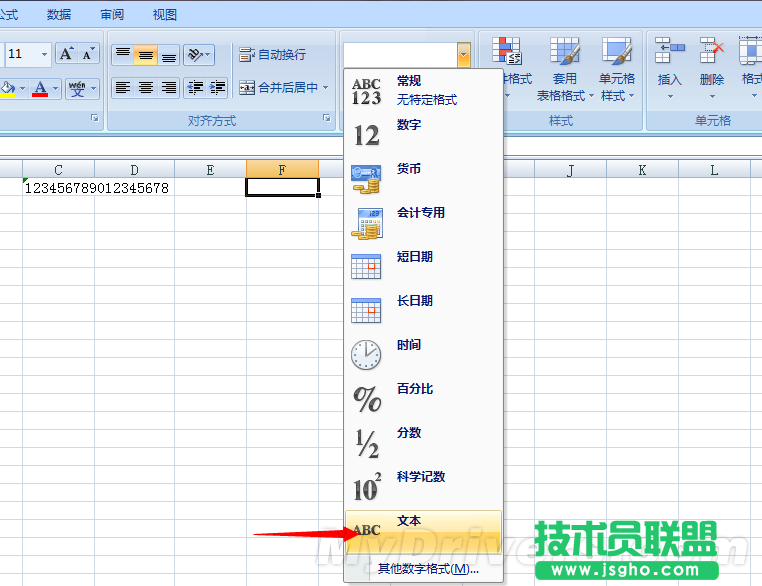Choose 数字 number format

(423, 135)
